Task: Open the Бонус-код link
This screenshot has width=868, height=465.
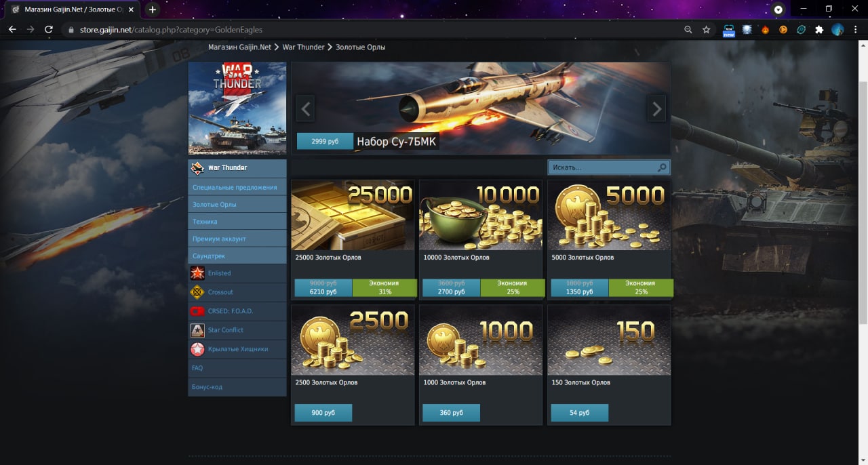Action: [x=207, y=387]
